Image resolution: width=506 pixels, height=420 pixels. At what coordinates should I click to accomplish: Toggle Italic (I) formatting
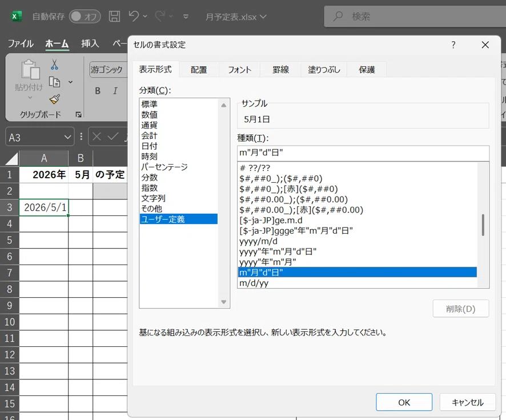pyautogui.click(x=115, y=91)
